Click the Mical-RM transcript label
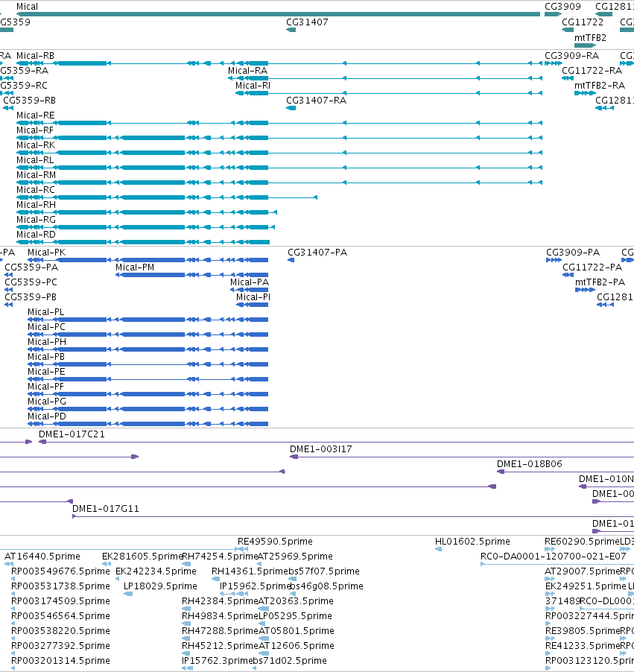 pos(36,175)
